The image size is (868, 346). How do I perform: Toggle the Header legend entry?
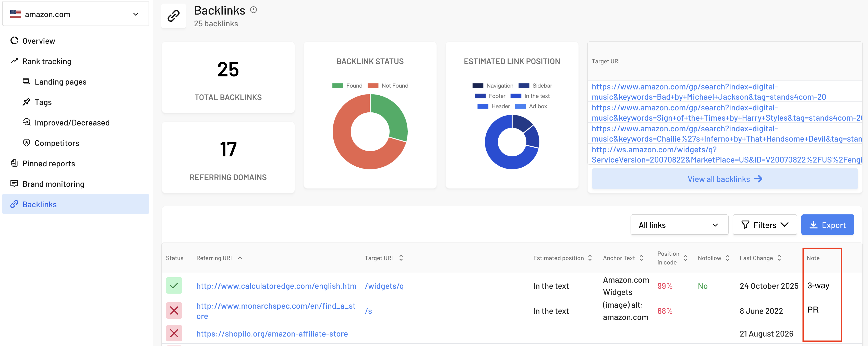point(494,106)
